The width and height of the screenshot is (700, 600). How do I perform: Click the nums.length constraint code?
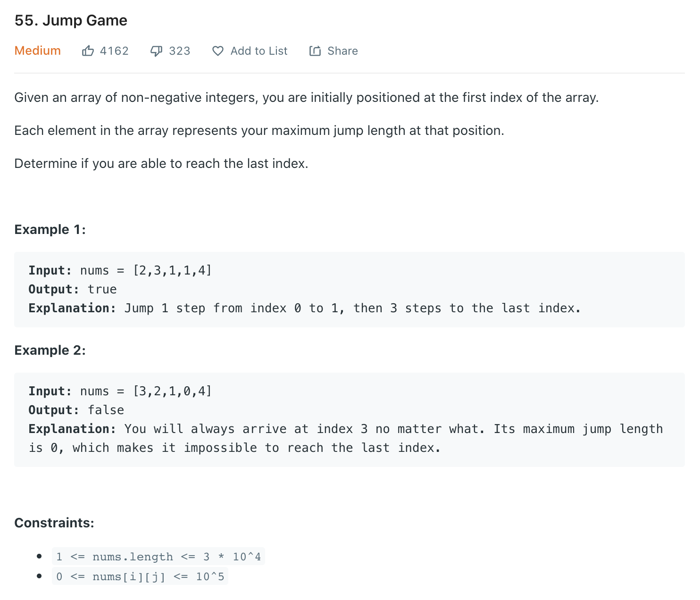[x=158, y=557]
